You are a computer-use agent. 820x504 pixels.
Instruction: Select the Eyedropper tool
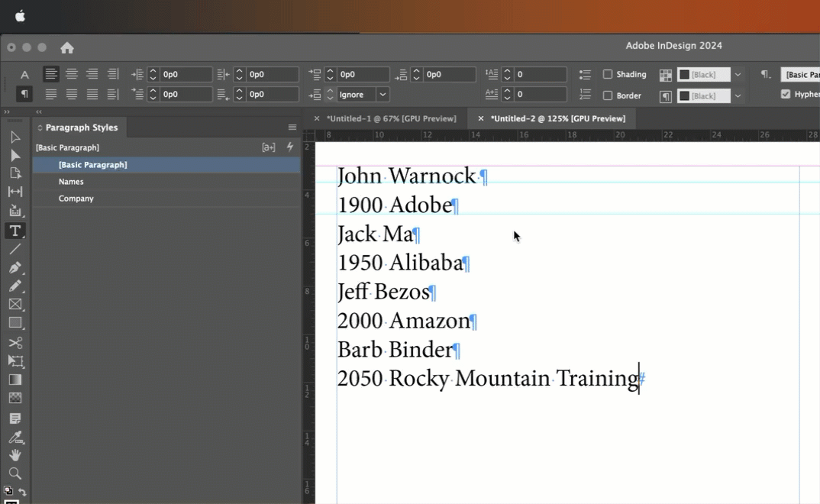click(15, 437)
